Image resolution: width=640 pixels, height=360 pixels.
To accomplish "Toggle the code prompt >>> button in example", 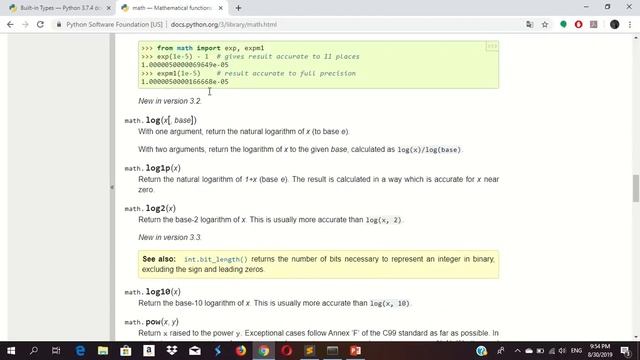I will point(492,47).
